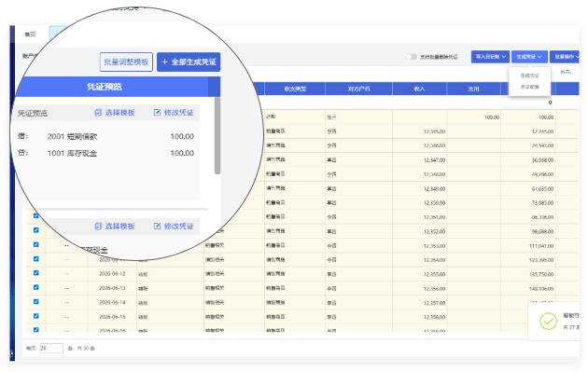Uncheck the row dated 2026-06-15
This screenshot has height=372, width=588.
click(x=36, y=316)
